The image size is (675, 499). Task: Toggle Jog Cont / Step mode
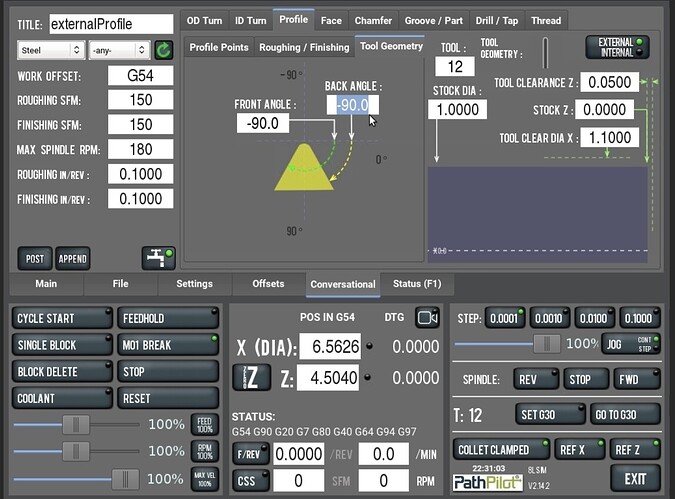631,344
